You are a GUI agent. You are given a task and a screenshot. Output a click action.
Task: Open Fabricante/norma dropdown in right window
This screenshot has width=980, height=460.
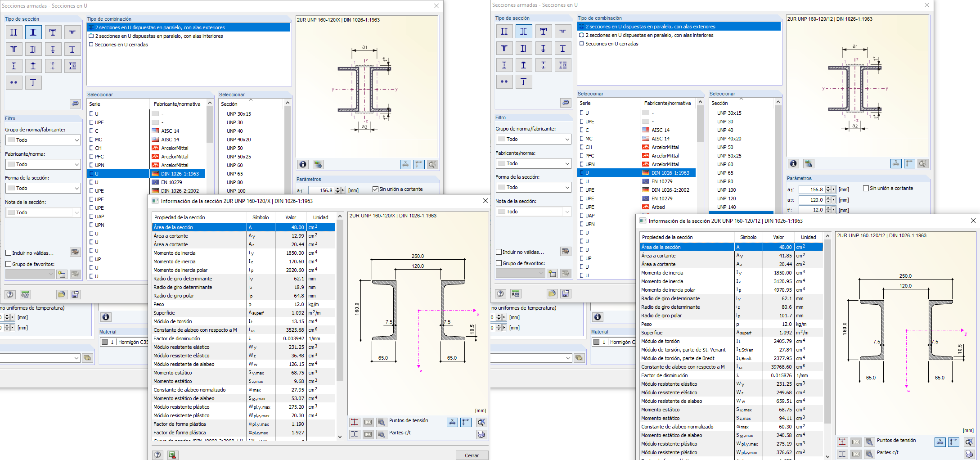(534, 163)
